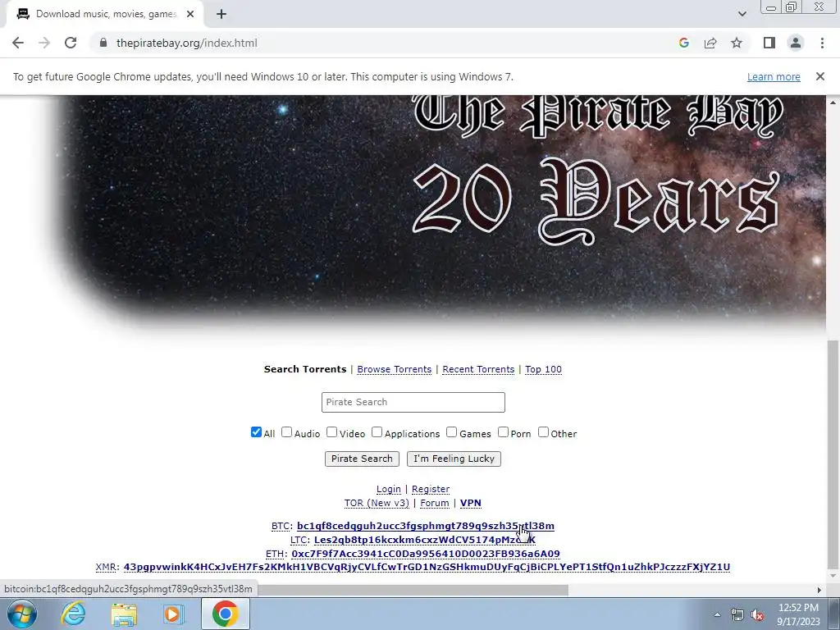Check the Other category checkbox

(543, 431)
